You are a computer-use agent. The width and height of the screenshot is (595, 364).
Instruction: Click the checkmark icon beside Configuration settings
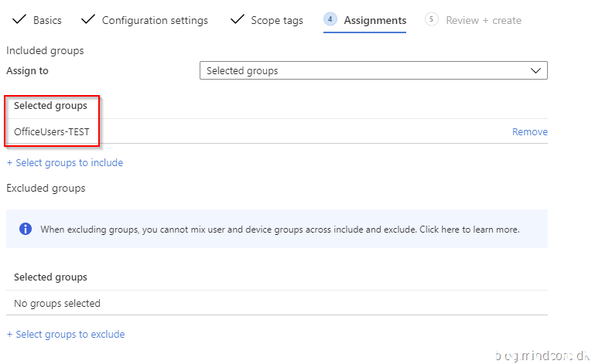[87, 19]
